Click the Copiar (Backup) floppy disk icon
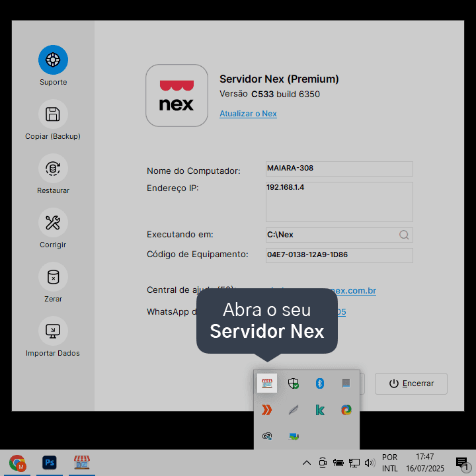The height and width of the screenshot is (476, 476). [x=53, y=114]
